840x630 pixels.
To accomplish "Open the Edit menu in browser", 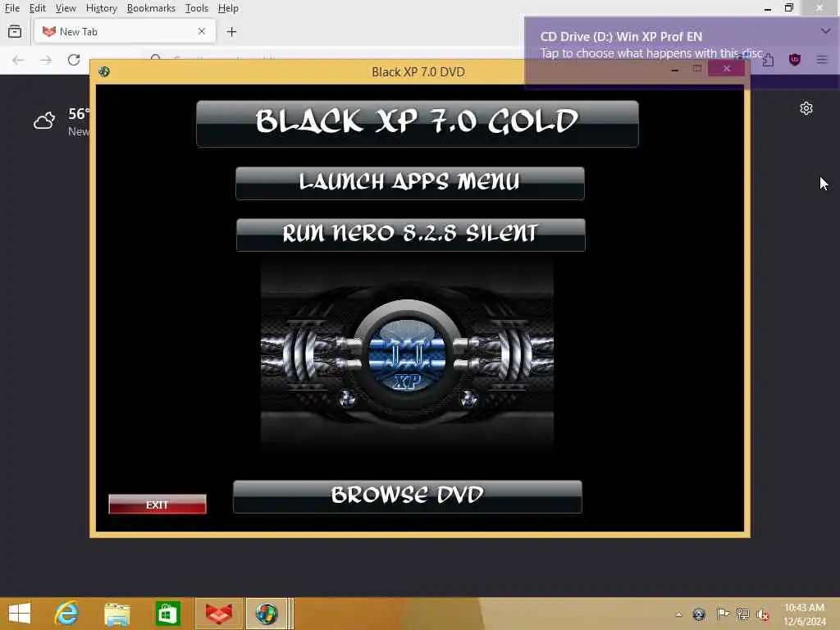I will (x=37, y=8).
